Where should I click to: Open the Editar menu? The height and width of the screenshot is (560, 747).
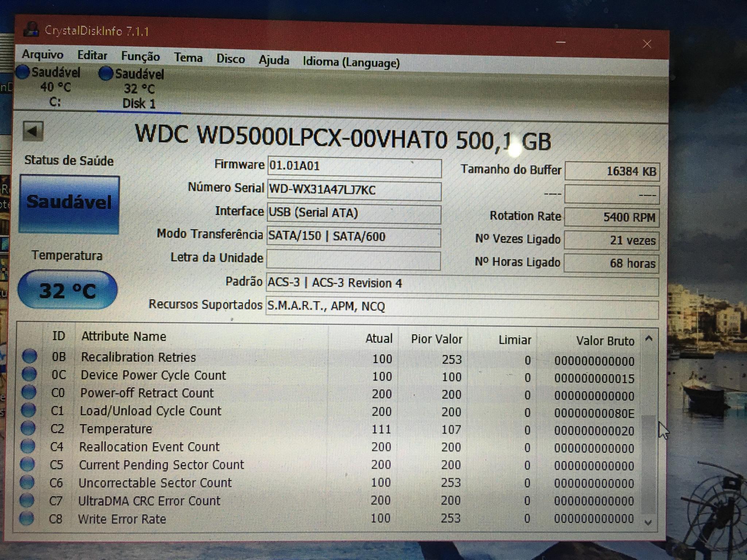click(x=92, y=55)
